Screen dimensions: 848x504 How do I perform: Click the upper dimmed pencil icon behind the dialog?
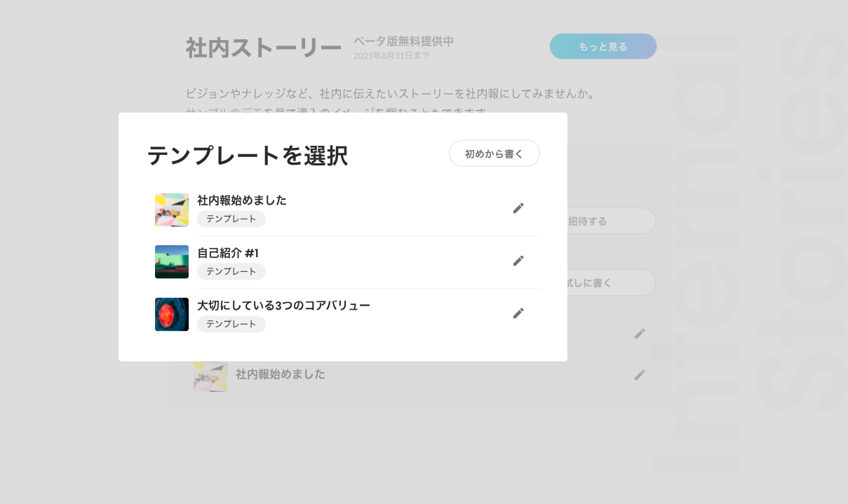640,334
